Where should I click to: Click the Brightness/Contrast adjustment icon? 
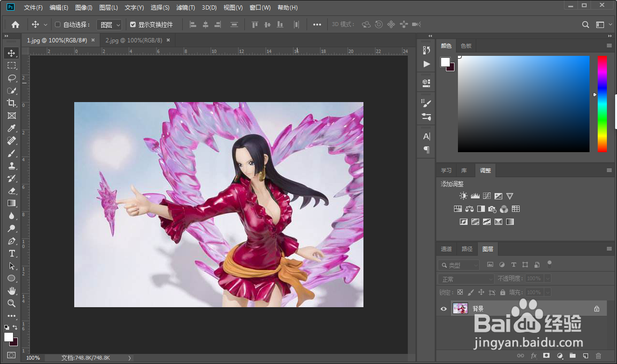pyautogui.click(x=463, y=196)
